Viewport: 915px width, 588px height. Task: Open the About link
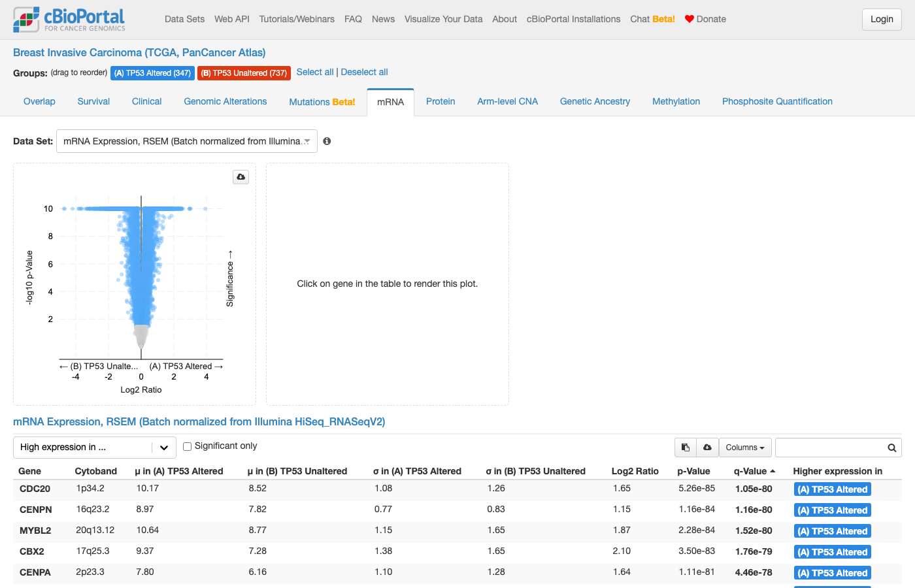[505, 19]
